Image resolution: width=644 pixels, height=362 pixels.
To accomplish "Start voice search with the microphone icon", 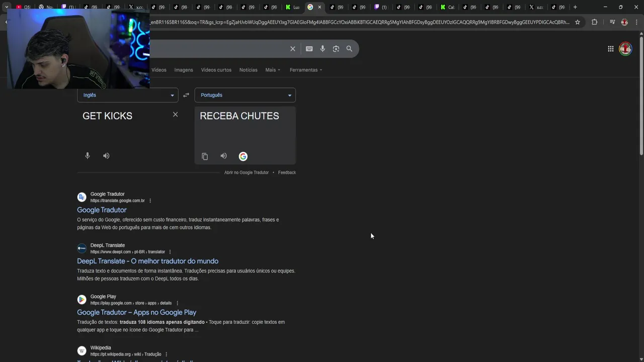I will [x=323, y=49].
